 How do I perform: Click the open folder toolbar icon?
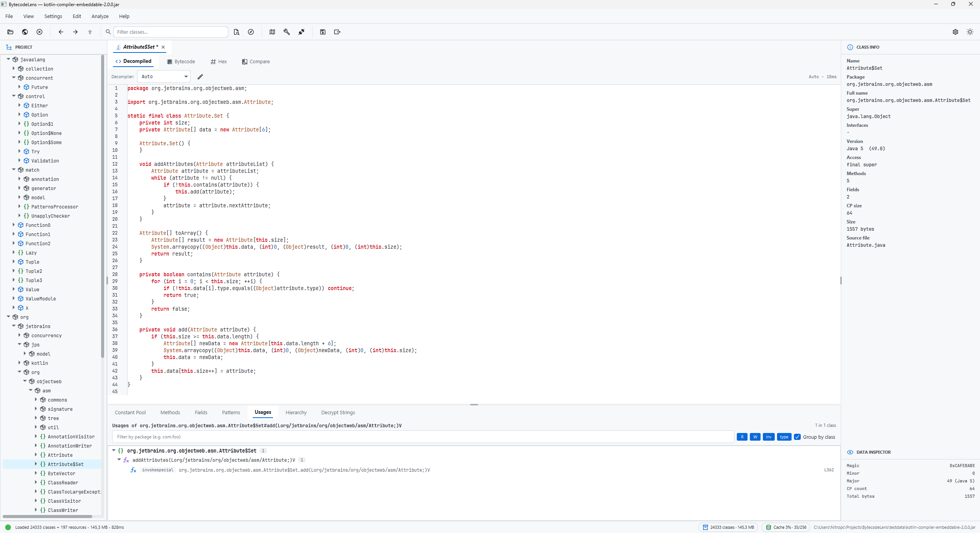pyautogui.click(x=10, y=32)
